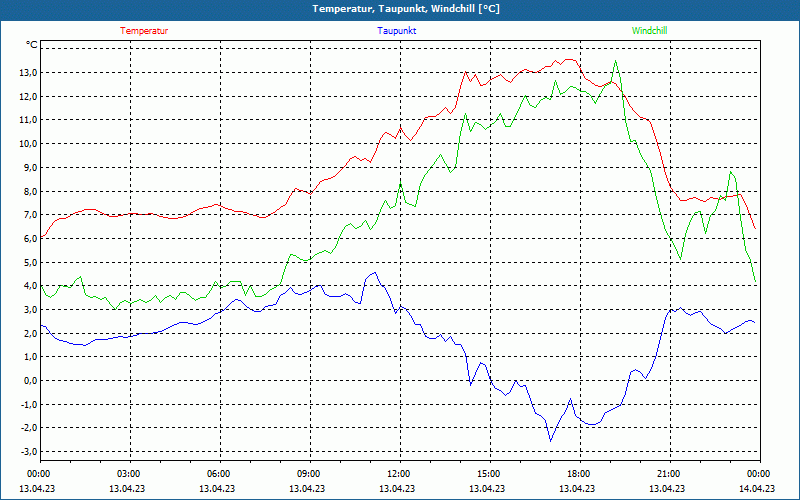Click the 13,0 y-axis value
This screenshot has width=800, height=500.
point(28,72)
